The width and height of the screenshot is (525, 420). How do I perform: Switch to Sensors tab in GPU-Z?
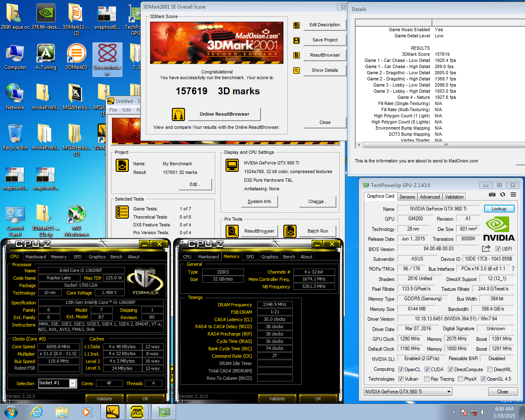[407, 197]
